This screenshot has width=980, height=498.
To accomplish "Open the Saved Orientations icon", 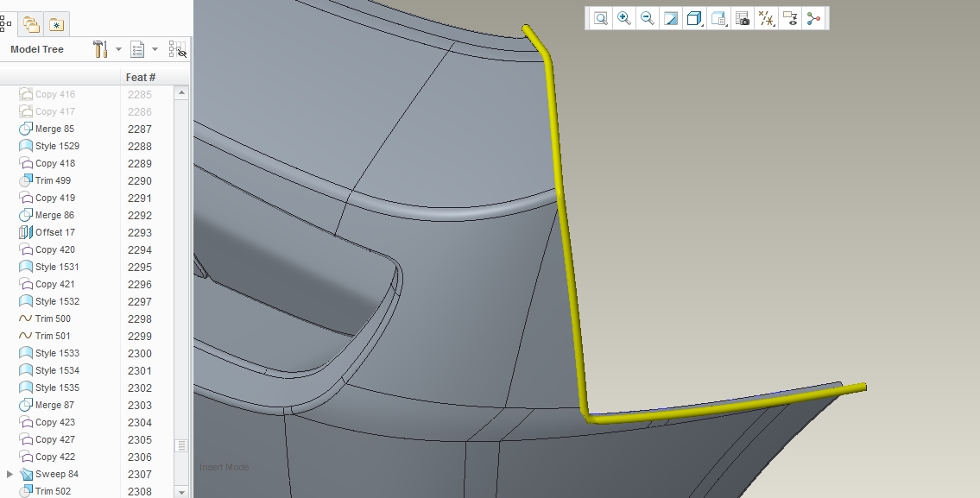I will 718,18.
